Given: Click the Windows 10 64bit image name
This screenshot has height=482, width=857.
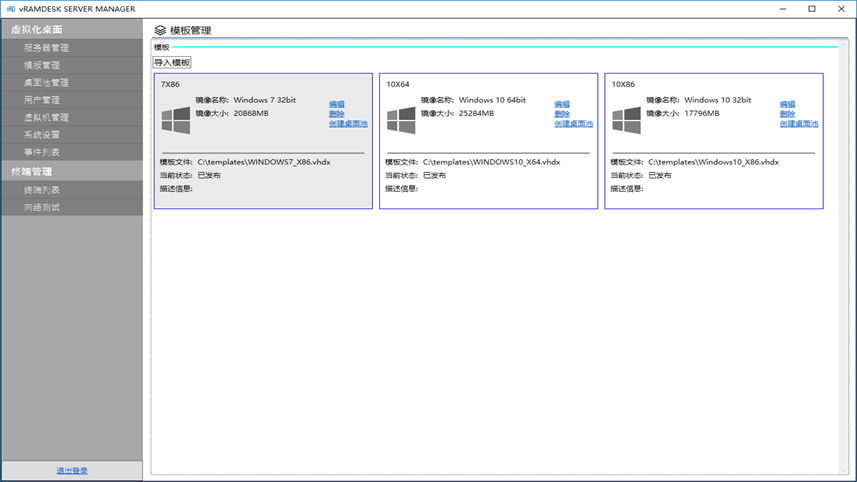Looking at the screenshot, I should [492, 100].
